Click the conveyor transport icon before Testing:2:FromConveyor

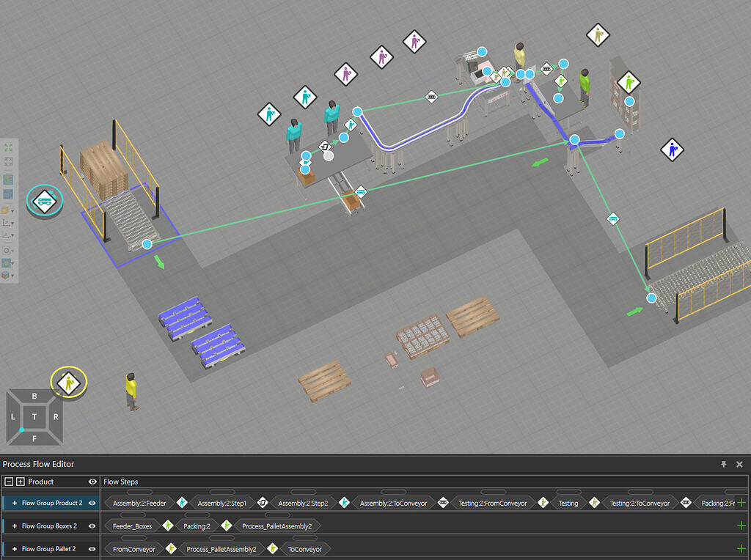(443, 503)
